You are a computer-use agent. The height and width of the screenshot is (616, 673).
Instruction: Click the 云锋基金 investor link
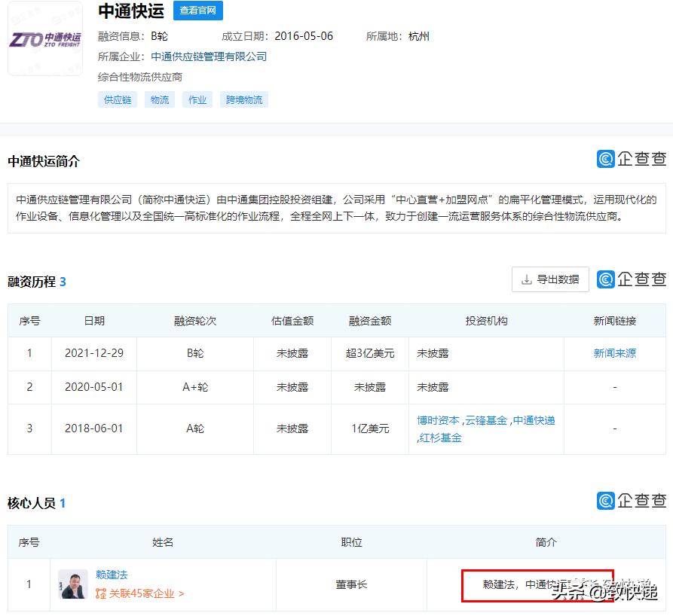click(485, 421)
